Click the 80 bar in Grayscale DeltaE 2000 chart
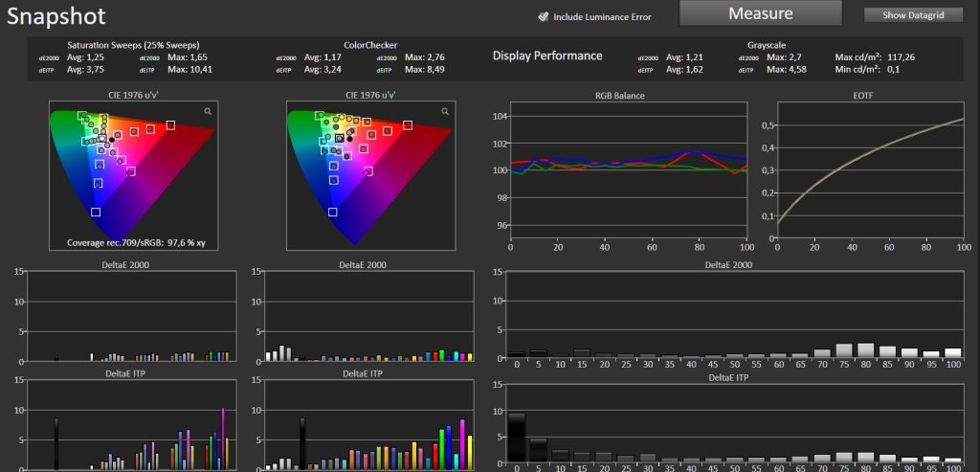This screenshot has width=980, height=472. (x=865, y=350)
